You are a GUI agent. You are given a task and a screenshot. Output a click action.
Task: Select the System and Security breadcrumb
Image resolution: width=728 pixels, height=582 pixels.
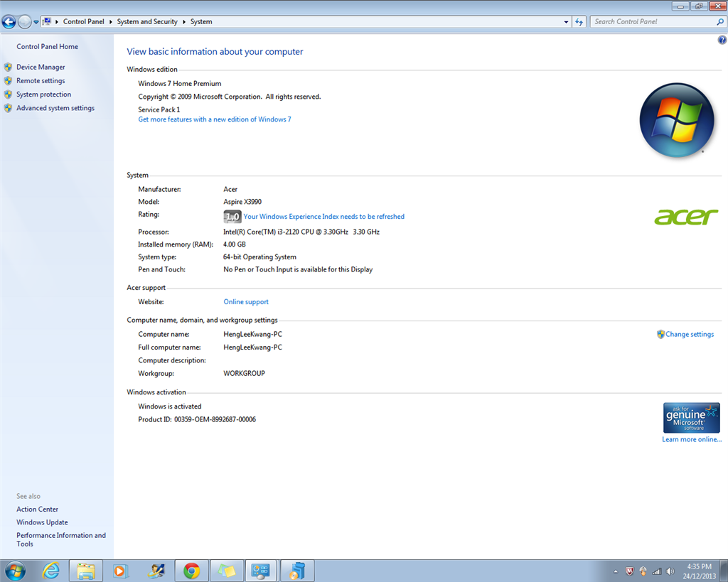tap(147, 22)
